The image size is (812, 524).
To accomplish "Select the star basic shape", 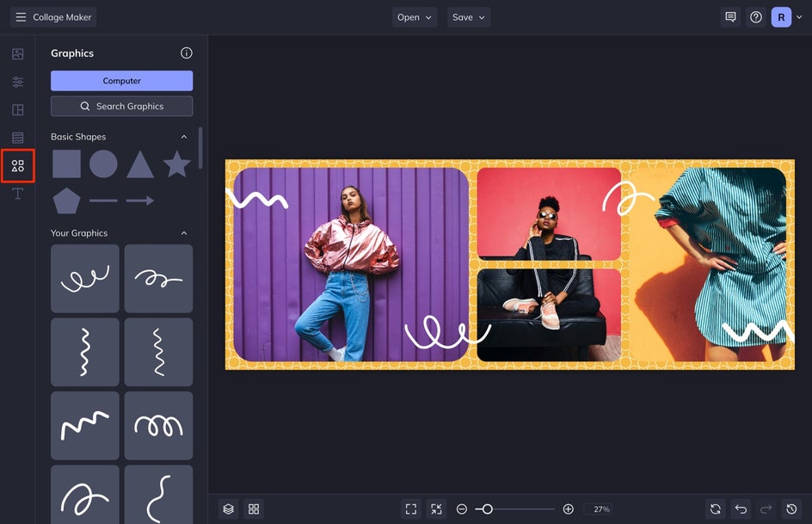I will (176, 164).
